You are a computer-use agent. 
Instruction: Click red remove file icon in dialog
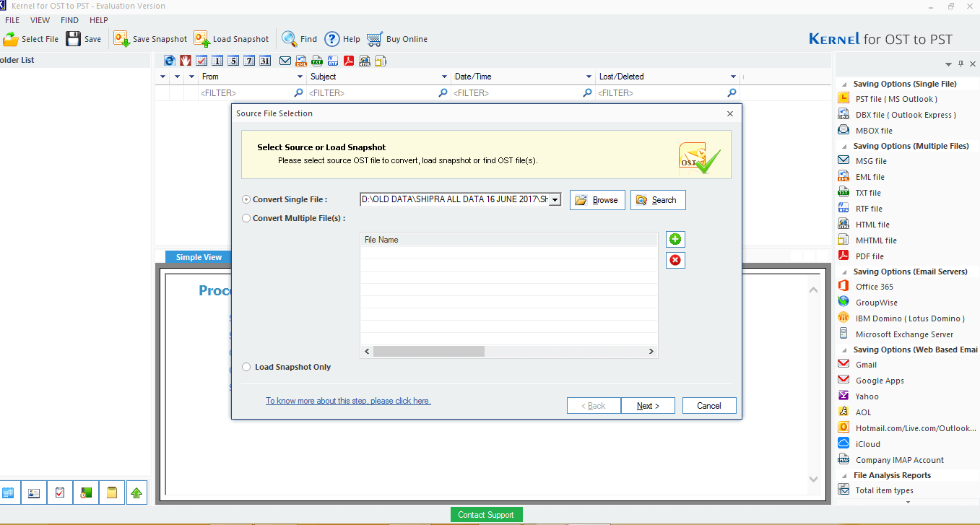[675, 260]
